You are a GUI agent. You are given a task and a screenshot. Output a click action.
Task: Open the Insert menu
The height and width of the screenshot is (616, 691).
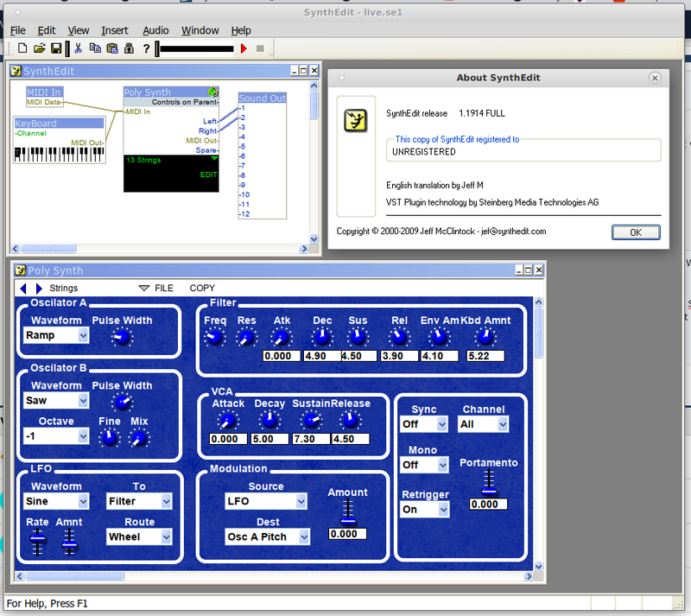[115, 30]
